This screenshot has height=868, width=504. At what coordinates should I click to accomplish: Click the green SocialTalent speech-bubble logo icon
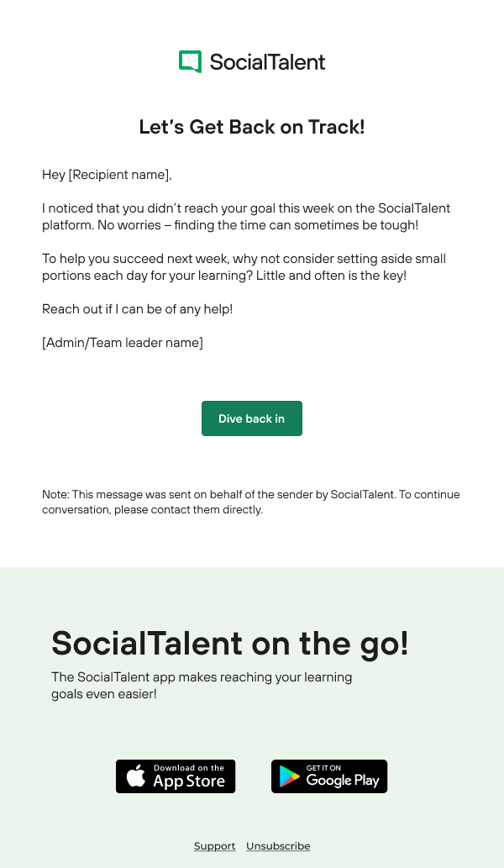pyautogui.click(x=190, y=61)
